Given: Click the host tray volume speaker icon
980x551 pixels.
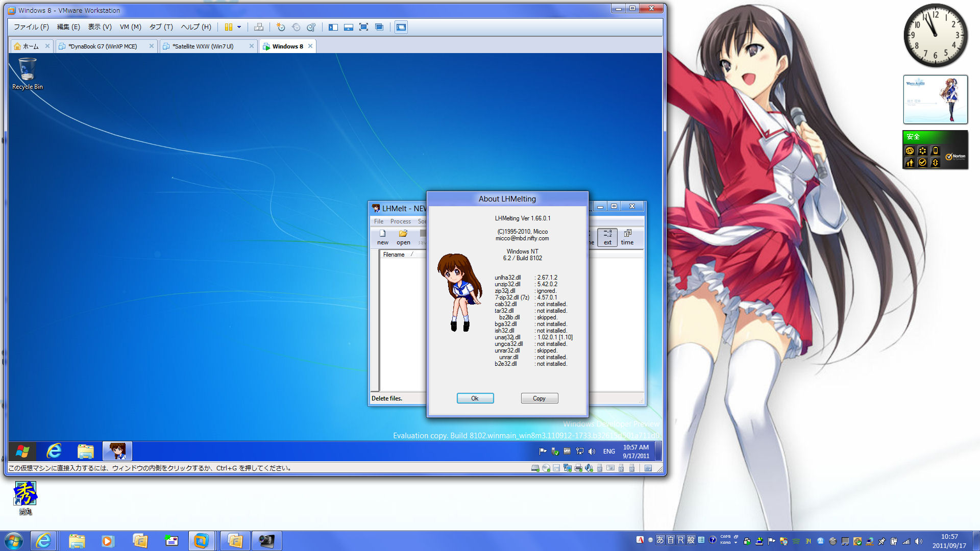Looking at the screenshot, I should tap(919, 541).
